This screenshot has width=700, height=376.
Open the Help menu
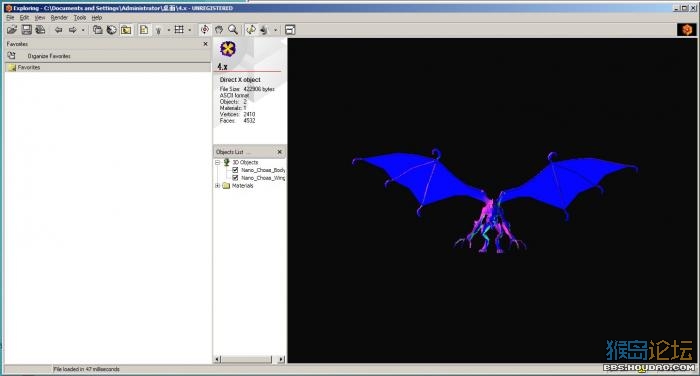click(x=97, y=17)
